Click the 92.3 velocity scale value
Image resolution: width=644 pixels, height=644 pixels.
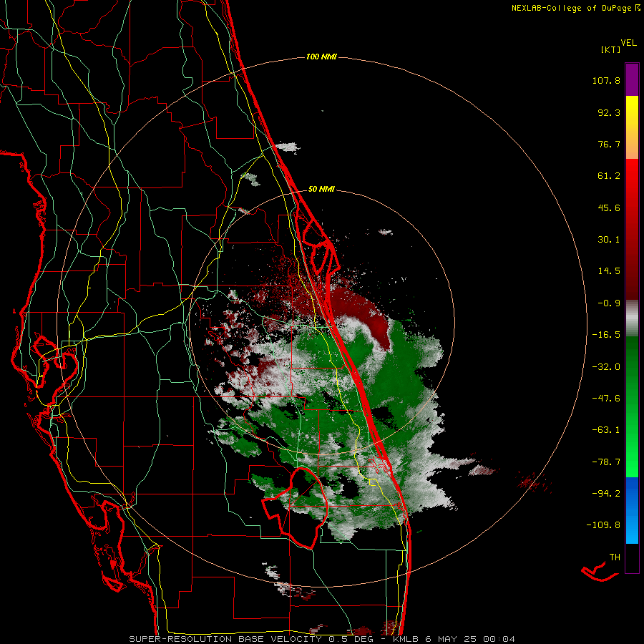pos(609,112)
